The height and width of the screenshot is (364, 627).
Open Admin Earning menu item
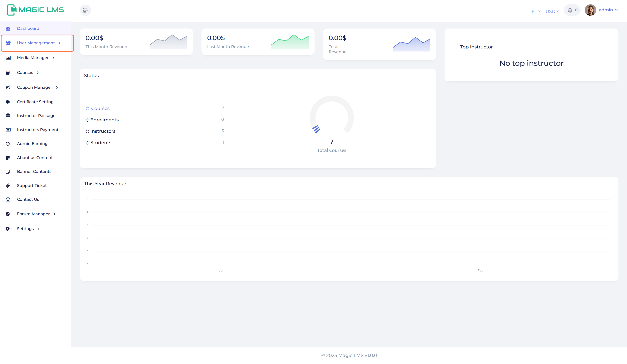pos(32,143)
